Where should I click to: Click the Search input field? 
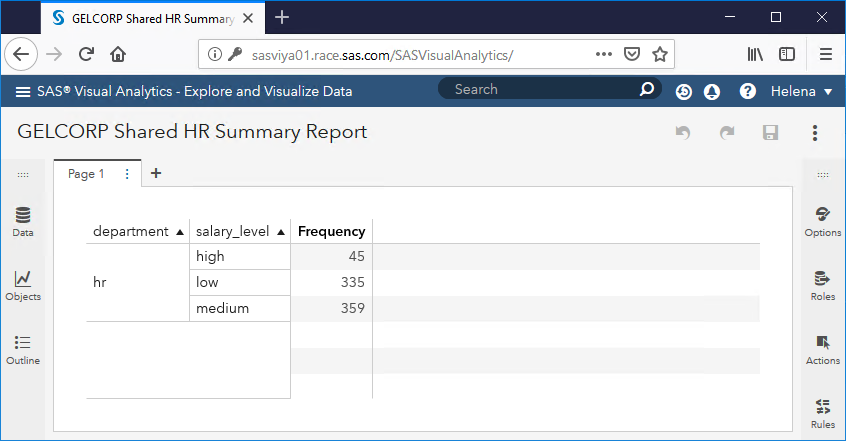click(x=540, y=89)
